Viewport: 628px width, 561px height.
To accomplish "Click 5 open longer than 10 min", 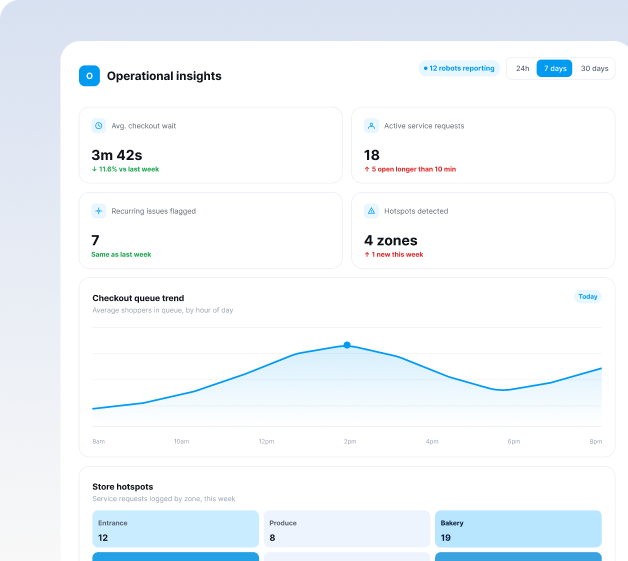I will tap(410, 169).
